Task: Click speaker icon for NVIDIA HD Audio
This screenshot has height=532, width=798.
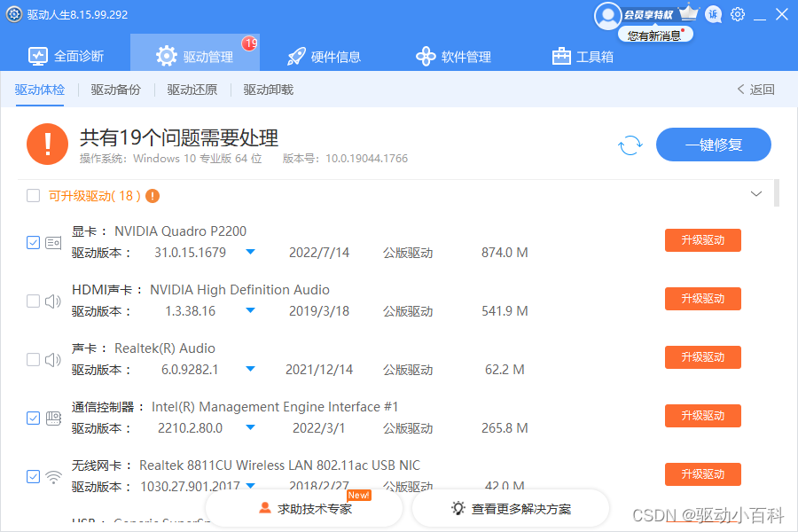Action: (53, 301)
